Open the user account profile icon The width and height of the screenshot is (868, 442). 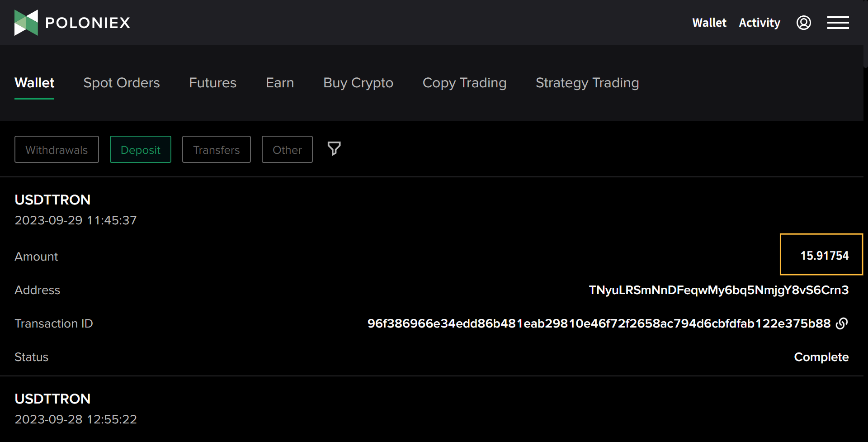[x=803, y=23]
